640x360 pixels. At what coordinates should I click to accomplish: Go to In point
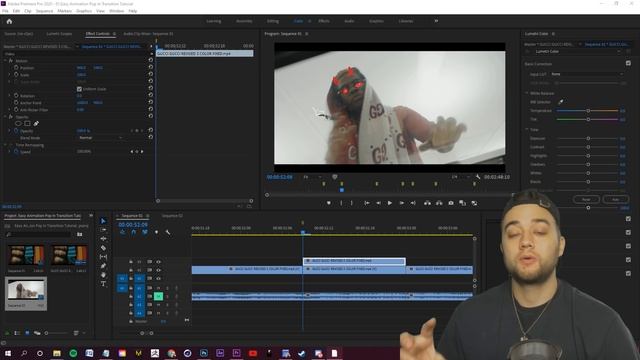click(x=367, y=203)
